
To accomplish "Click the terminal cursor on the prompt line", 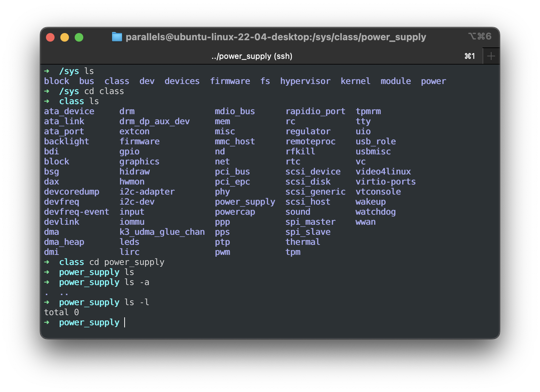I will pyautogui.click(x=125, y=322).
